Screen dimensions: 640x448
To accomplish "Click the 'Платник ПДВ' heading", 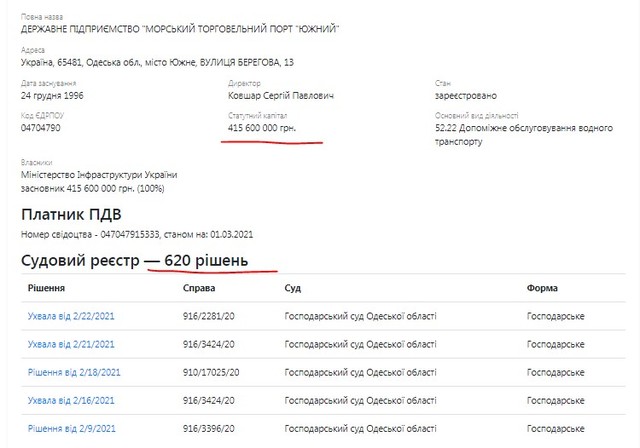I will pyautogui.click(x=71, y=213).
